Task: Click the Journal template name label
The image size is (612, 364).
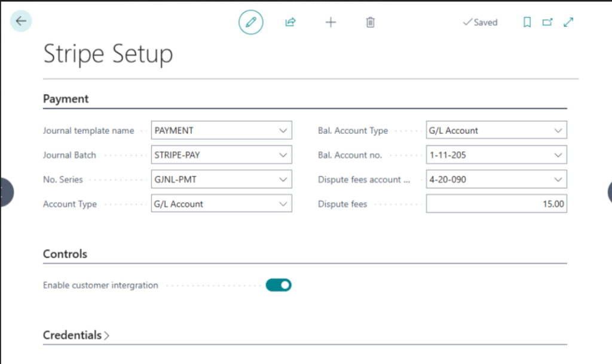Action: pos(88,131)
